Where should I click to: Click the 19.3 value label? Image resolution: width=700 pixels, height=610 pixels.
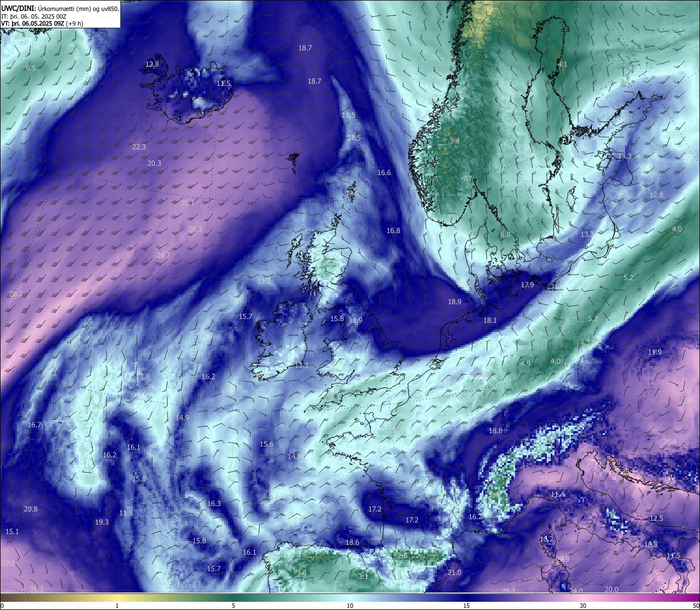coord(102,522)
